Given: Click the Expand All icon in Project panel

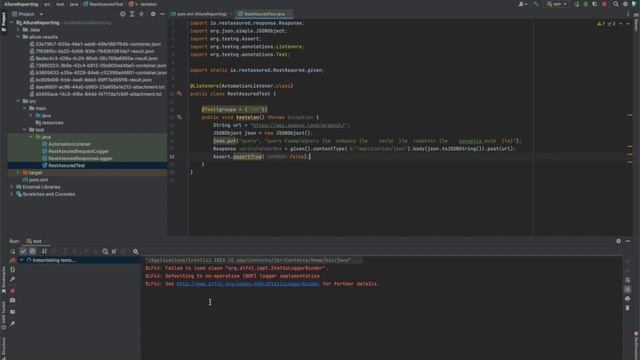Looking at the screenshot, I should 132,14.
